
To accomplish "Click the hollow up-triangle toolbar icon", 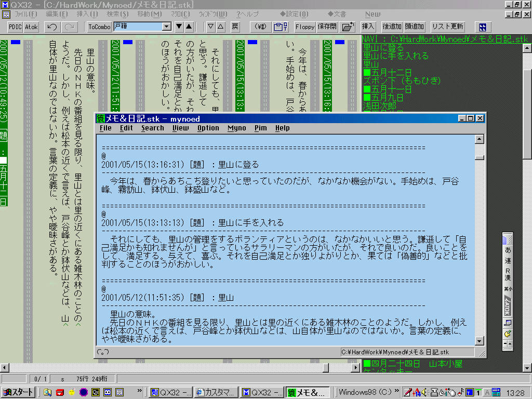I will click(220, 26).
